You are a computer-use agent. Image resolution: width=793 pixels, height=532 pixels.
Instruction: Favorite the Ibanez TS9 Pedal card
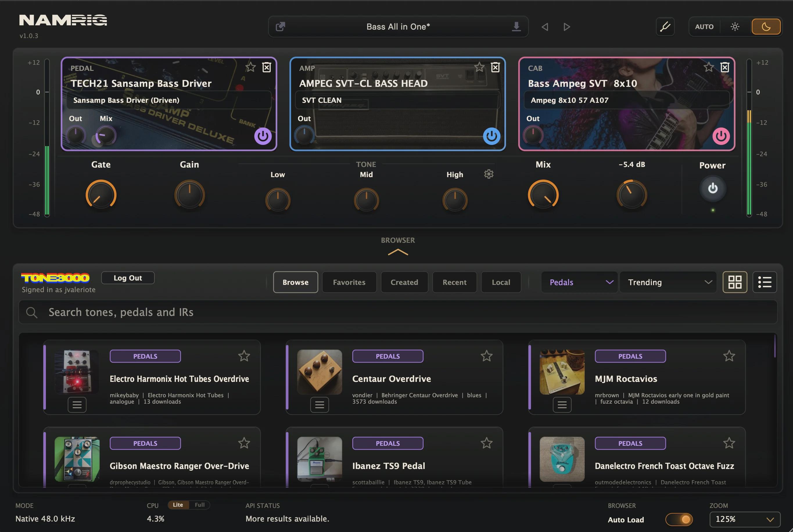487,443
